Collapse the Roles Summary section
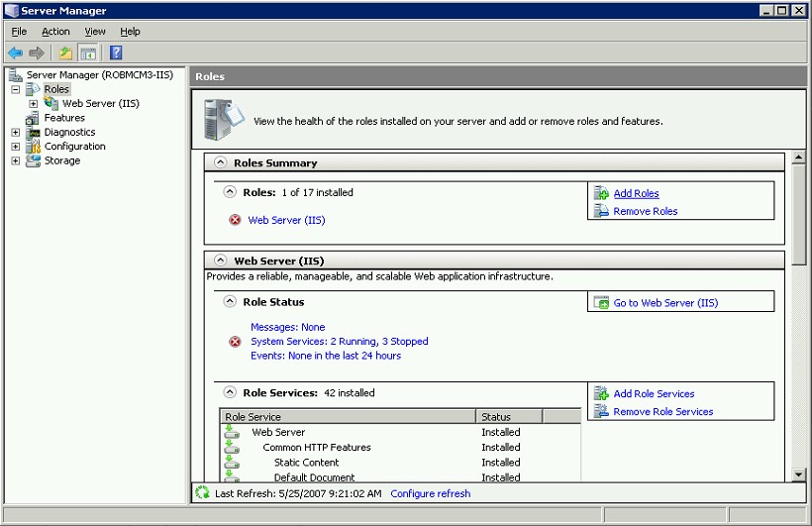Image resolution: width=812 pixels, height=526 pixels. [221, 162]
